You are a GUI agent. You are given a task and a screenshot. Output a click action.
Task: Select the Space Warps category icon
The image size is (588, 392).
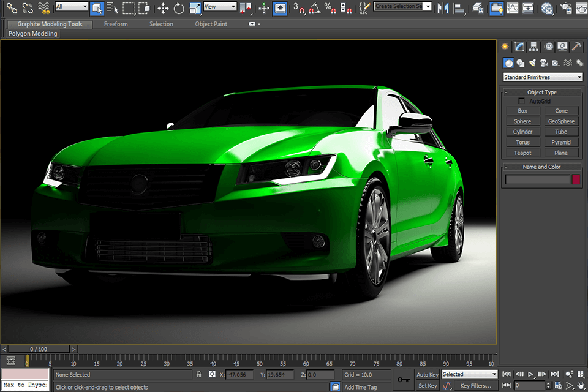click(x=568, y=63)
